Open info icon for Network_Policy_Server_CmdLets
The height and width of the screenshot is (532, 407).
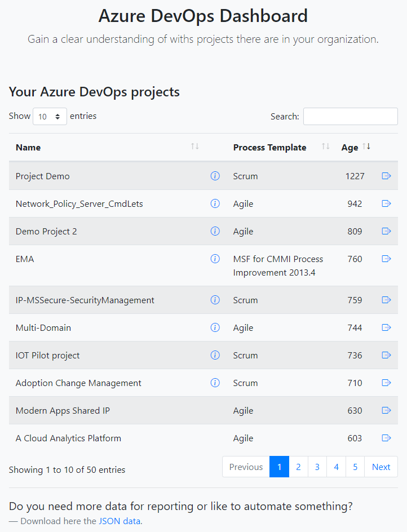pos(215,203)
